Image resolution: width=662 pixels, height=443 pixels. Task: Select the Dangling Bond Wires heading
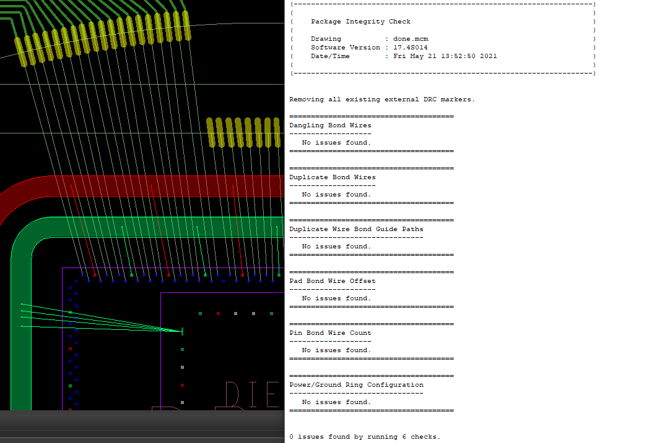[330, 125]
